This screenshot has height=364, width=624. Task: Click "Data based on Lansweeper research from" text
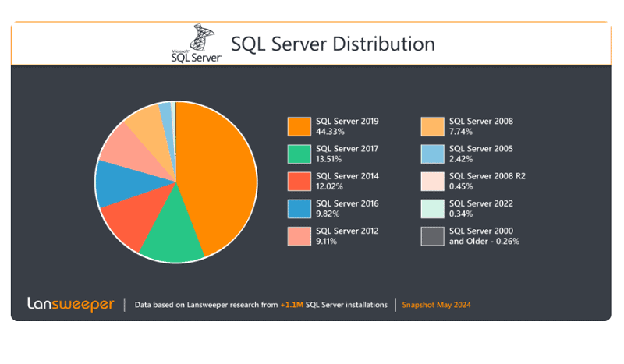(x=206, y=305)
